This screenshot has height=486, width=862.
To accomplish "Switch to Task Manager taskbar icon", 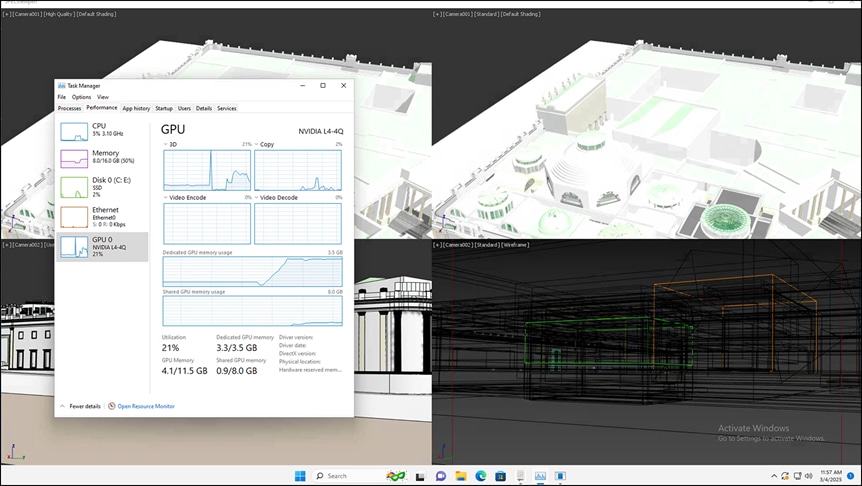I will (540, 476).
